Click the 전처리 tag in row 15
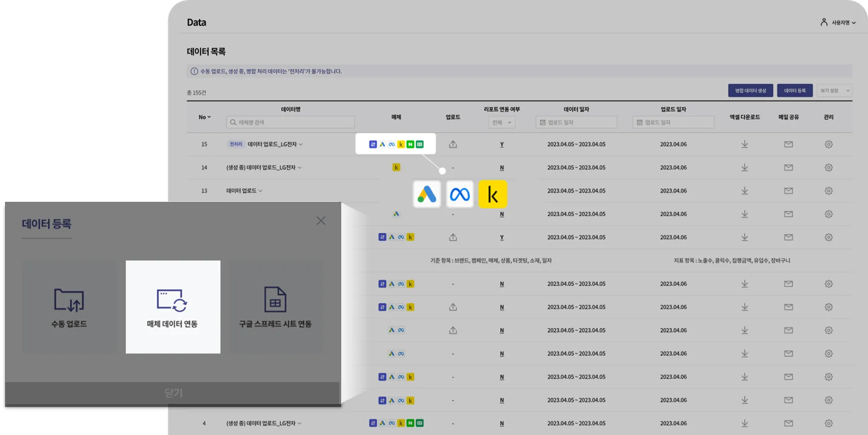 [235, 144]
